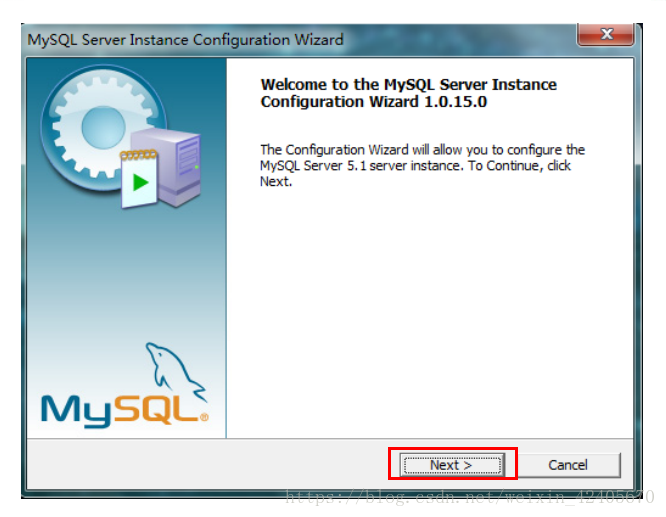Select the Welcome heading text
666x517 pixels.
[x=408, y=93]
